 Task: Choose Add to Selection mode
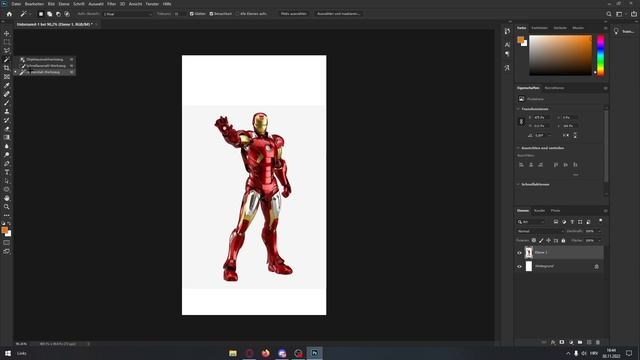[49, 14]
